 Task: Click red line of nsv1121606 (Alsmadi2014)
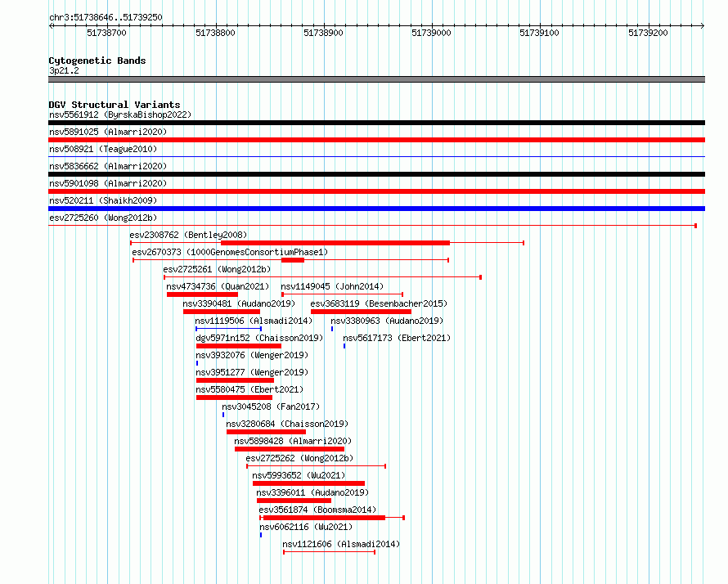tap(329, 552)
